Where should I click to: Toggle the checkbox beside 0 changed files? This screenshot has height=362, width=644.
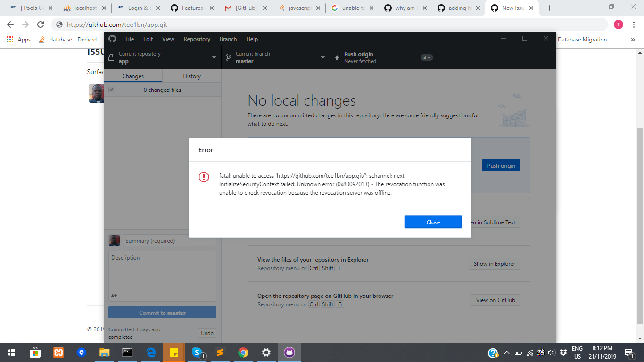(111, 90)
